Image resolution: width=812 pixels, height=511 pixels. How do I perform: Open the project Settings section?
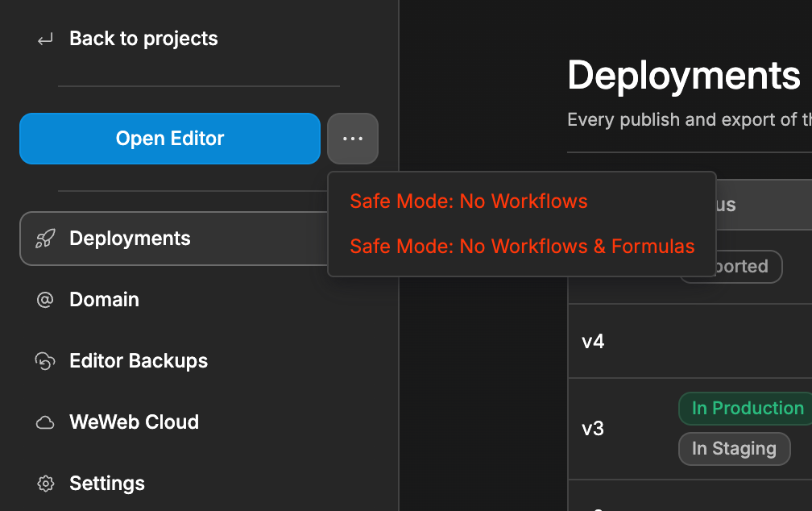tap(106, 484)
